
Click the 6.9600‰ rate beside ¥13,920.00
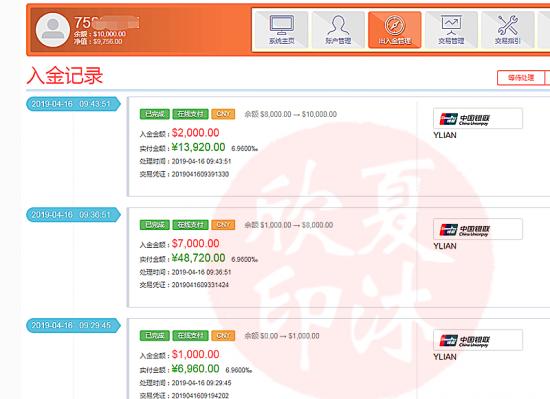click(244, 149)
